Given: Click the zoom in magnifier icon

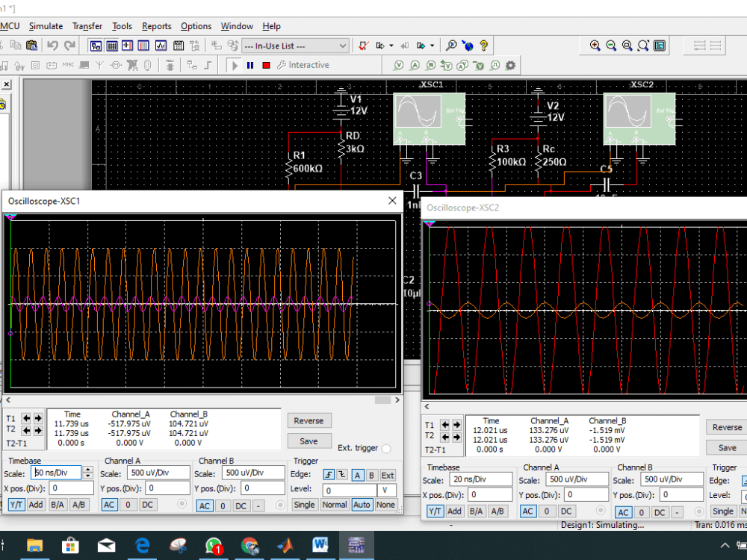Looking at the screenshot, I should coord(595,46).
